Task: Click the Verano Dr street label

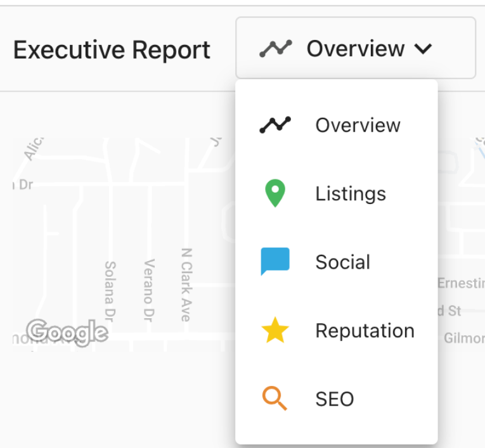Action: [150, 290]
